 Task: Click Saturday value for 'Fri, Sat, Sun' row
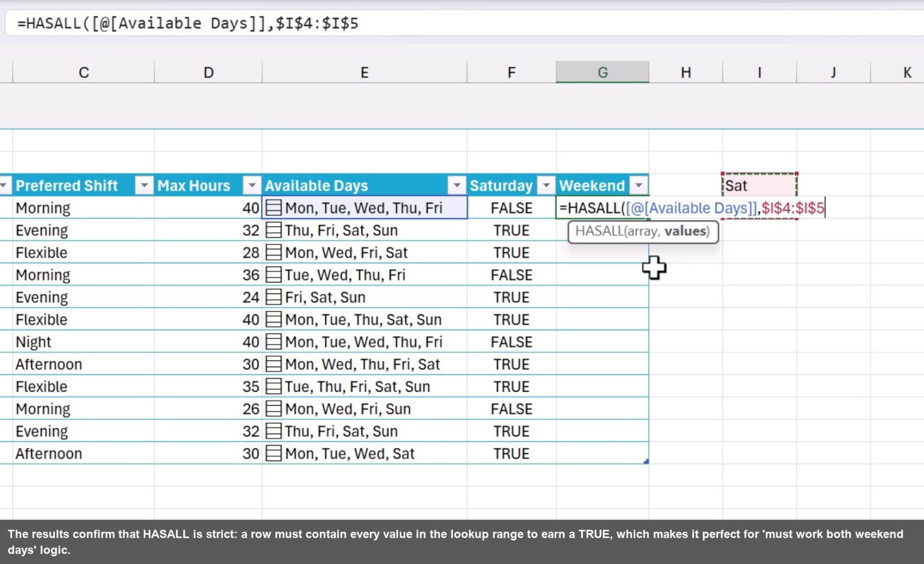511,297
